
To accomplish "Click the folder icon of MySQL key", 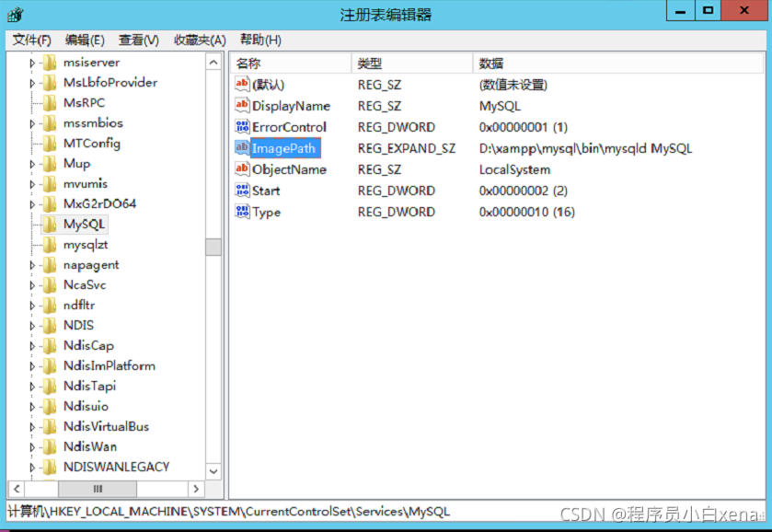I will click(50, 225).
